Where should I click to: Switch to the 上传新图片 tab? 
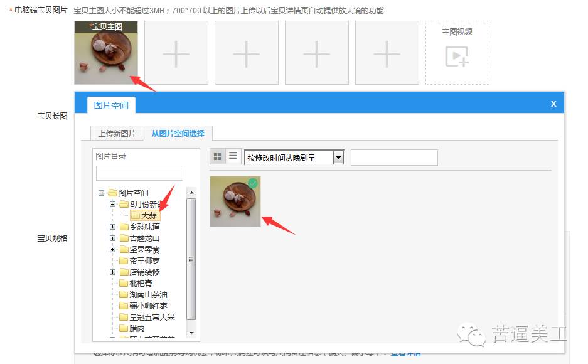[x=117, y=133]
